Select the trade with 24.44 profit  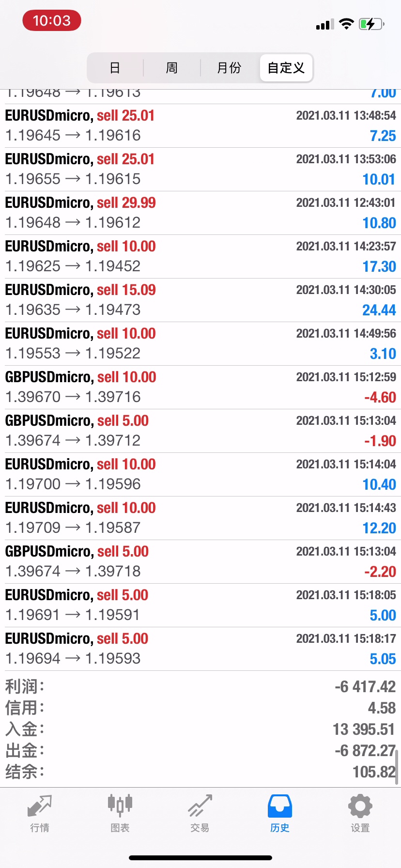(x=200, y=300)
